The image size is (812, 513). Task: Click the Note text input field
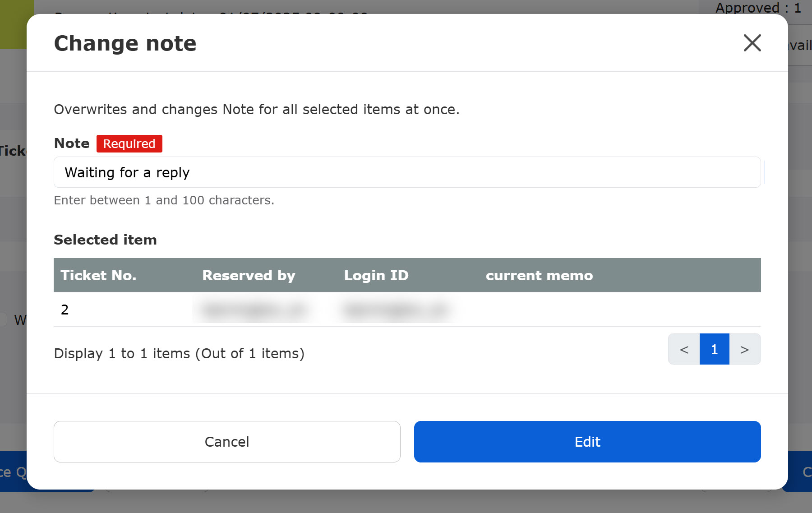click(x=407, y=172)
